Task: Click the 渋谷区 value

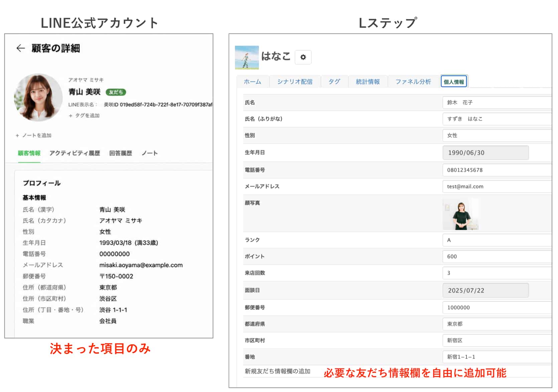Action: [108, 299]
